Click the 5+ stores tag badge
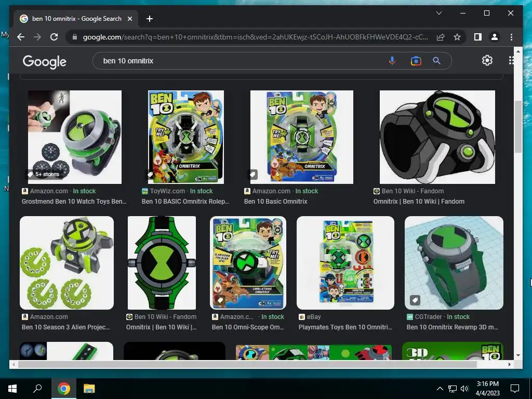The height and width of the screenshot is (399, 532). click(44, 174)
